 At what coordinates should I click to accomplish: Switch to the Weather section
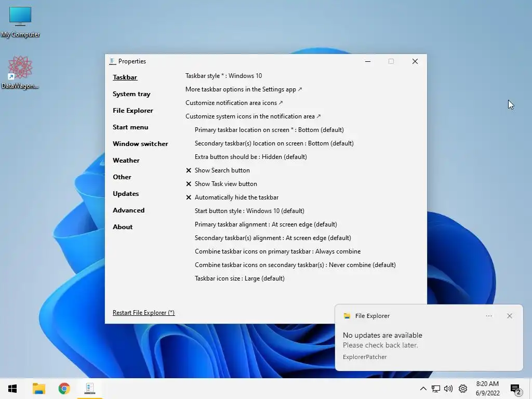[126, 161]
